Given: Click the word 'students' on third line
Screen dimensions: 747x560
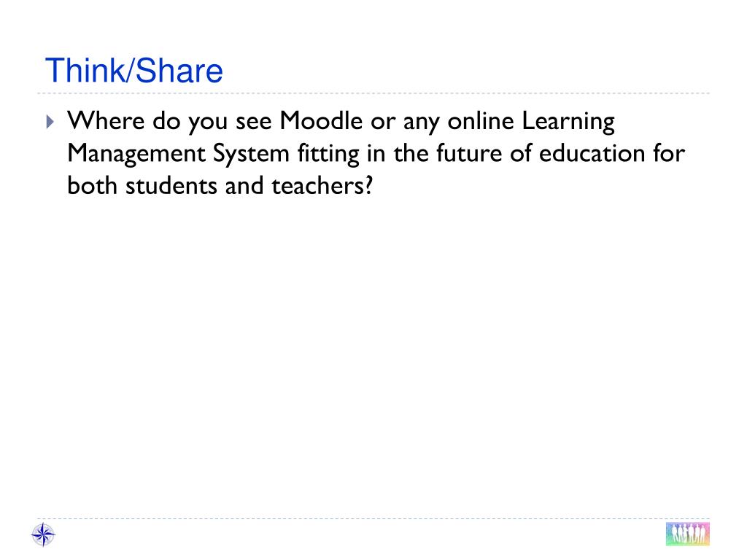Looking at the screenshot, I should [x=171, y=185].
